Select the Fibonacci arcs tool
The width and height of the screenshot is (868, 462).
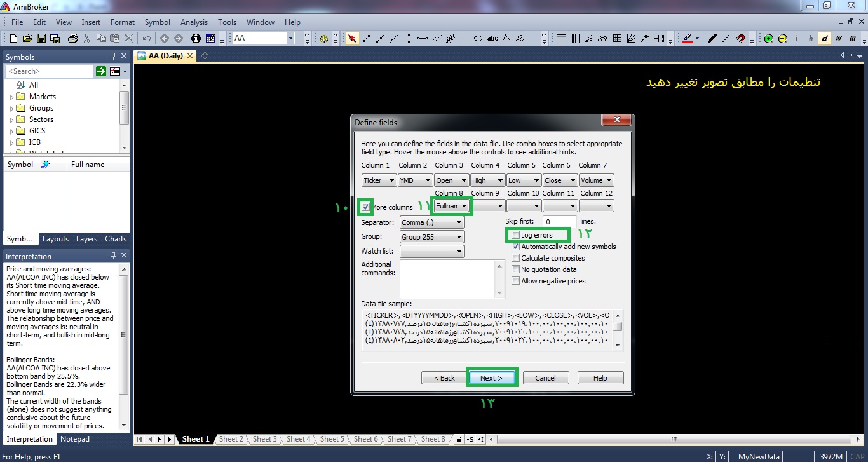click(x=602, y=39)
